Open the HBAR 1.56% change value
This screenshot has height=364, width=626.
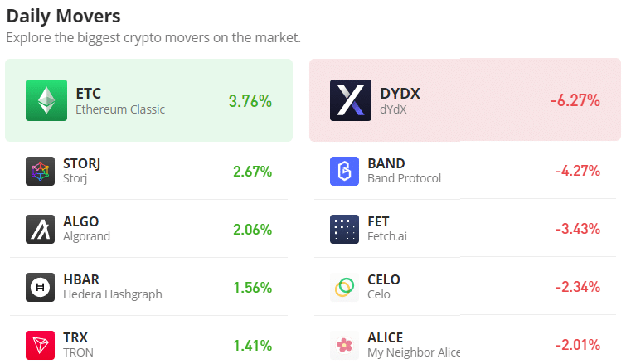252,288
